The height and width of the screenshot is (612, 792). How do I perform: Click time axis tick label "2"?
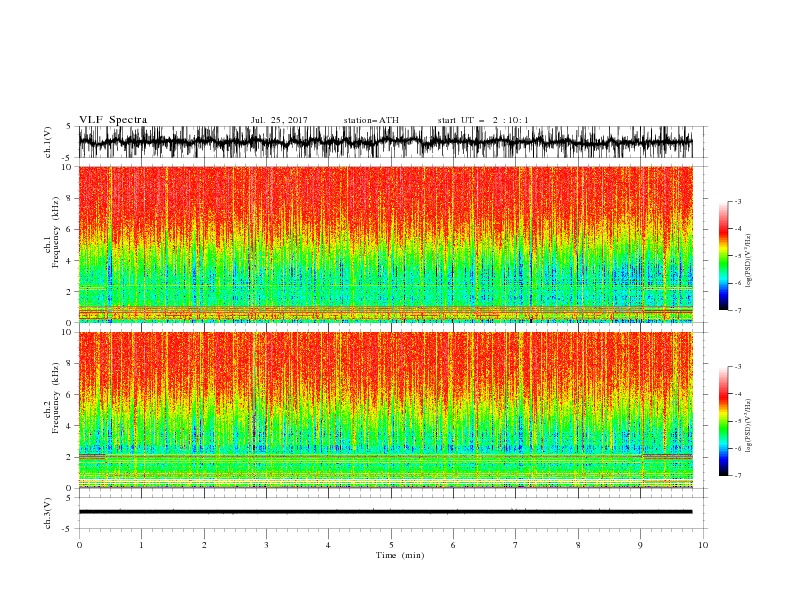point(204,545)
